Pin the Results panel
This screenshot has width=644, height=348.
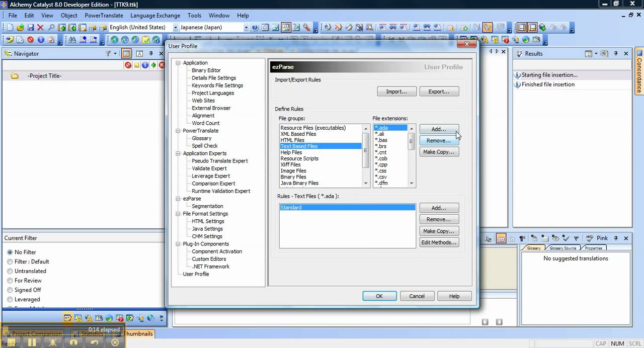[616, 53]
